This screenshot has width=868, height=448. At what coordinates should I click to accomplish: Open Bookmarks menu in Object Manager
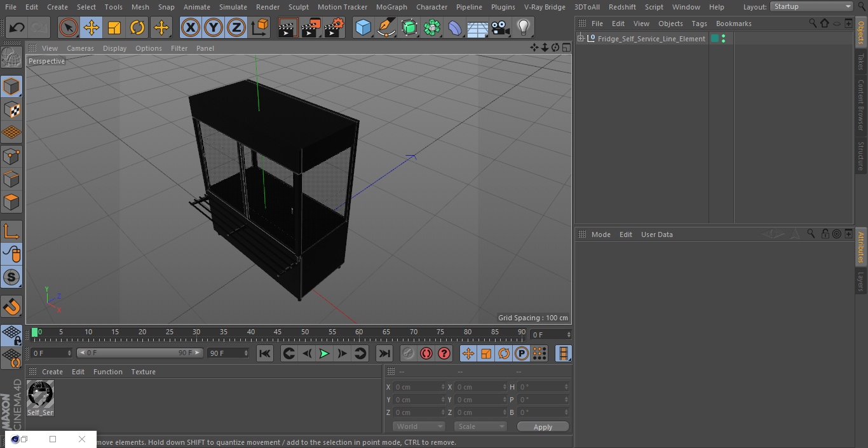(733, 24)
